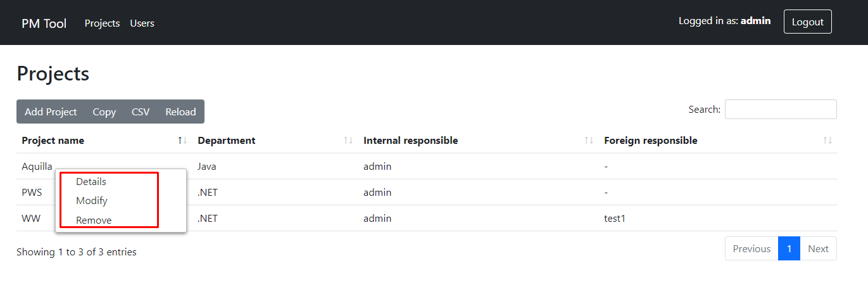Choose Details from context menu

point(91,182)
